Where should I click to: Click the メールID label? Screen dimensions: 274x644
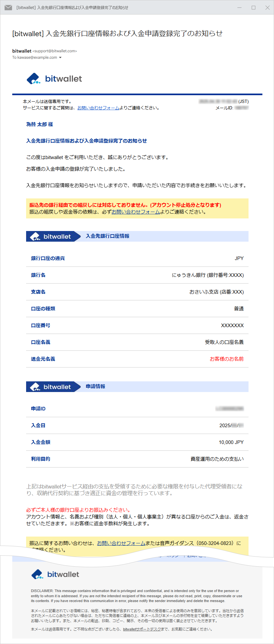coord(224,108)
